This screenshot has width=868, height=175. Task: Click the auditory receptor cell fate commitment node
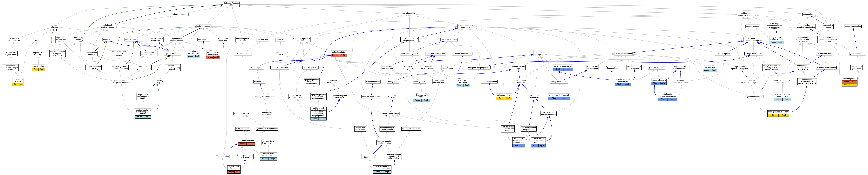click(x=382, y=169)
